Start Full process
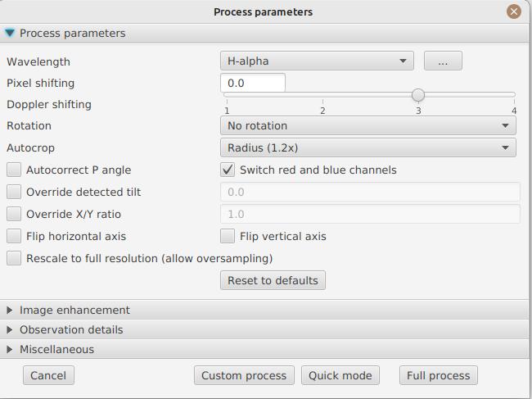This screenshot has width=532, height=399. pos(438,375)
